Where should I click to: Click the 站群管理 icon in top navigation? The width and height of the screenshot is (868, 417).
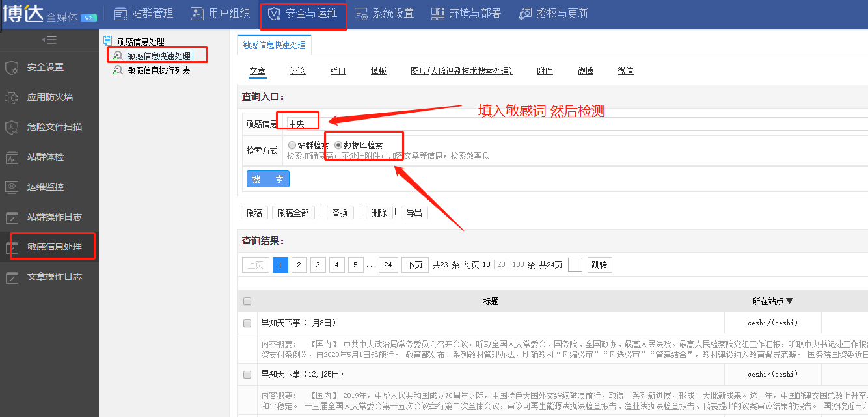[120, 14]
